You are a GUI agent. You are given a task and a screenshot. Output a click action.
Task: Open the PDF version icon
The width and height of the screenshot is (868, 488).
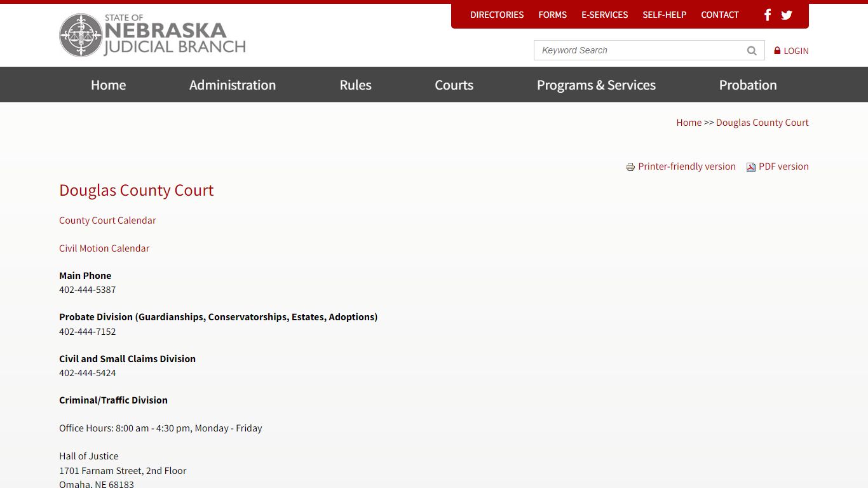(751, 166)
